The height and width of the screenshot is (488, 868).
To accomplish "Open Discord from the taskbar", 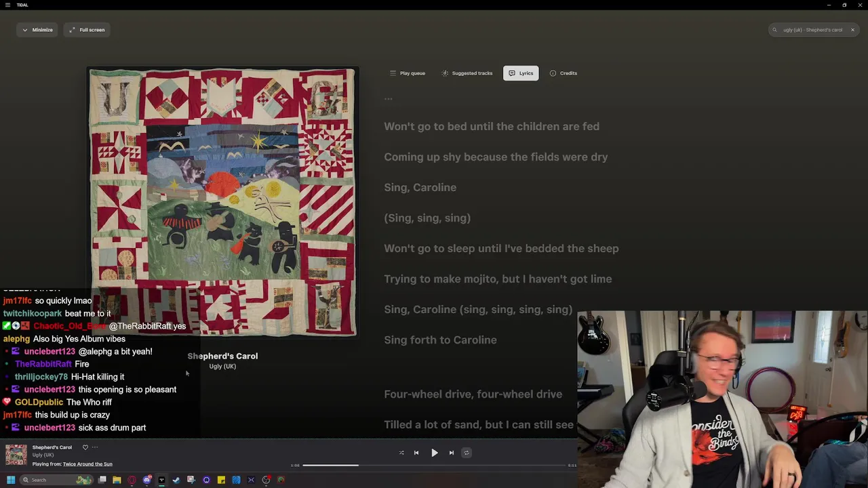I will [x=147, y=480].
